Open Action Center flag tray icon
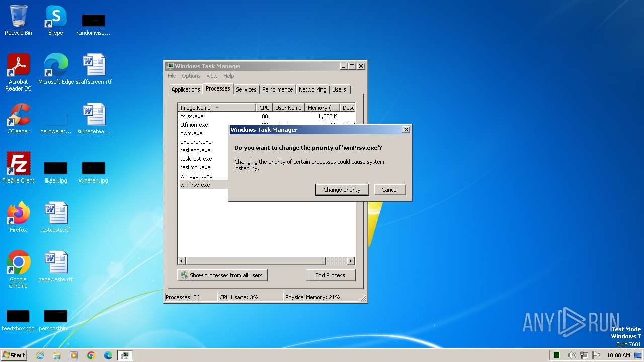The height and width of the screenshot is (362, 644). tap(596, 355)
